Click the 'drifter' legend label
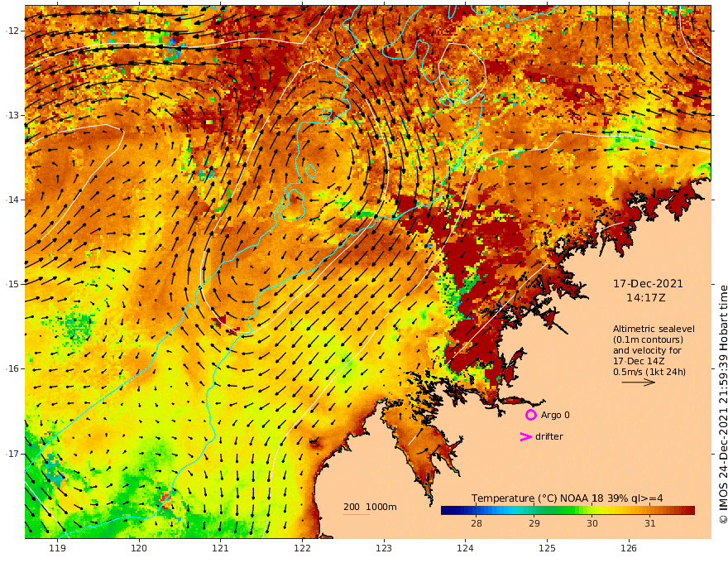Image resolution: width=728 pixels, height=563 pixels. click(x=549, y=436)
